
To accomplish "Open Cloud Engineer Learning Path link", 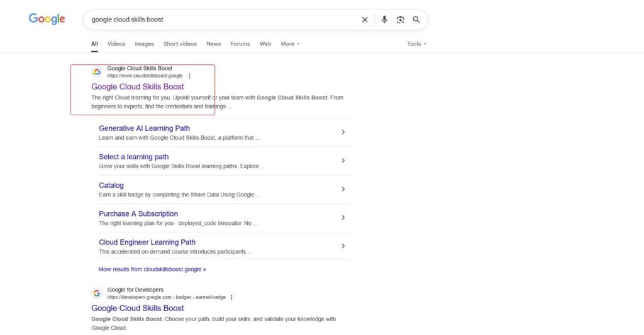I will click(147, 242).
